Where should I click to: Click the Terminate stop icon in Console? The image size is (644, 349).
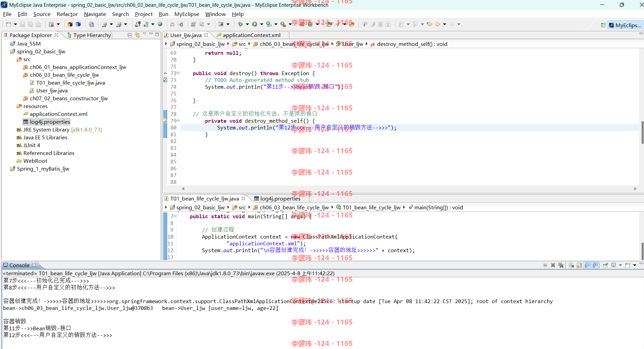pos(545,265)
